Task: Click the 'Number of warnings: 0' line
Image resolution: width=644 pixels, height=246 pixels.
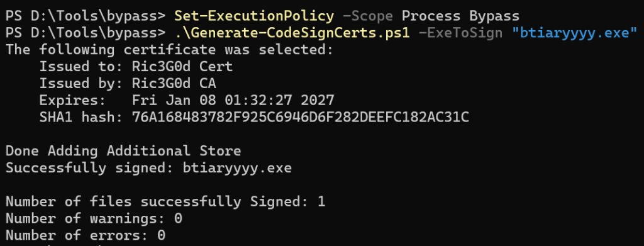Action: (x=94, y=218)
